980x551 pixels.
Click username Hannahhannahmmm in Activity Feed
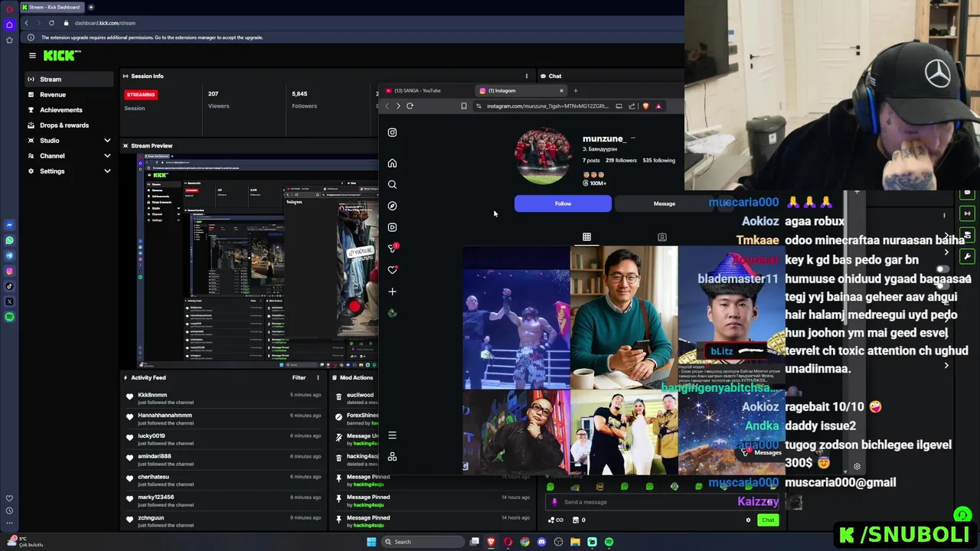coord(165,416)
